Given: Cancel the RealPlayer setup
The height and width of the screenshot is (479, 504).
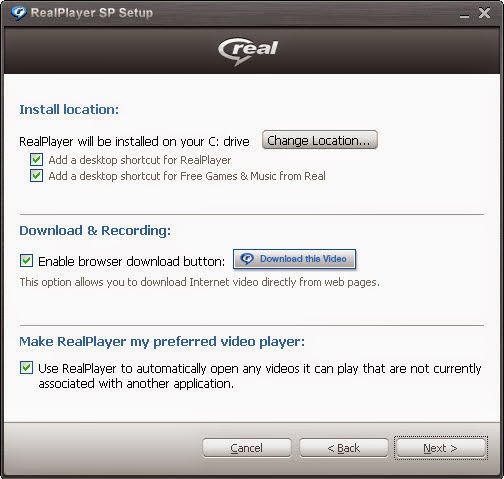Looking at the screenshot, I should pyautogui.click(x=247, y=448).
